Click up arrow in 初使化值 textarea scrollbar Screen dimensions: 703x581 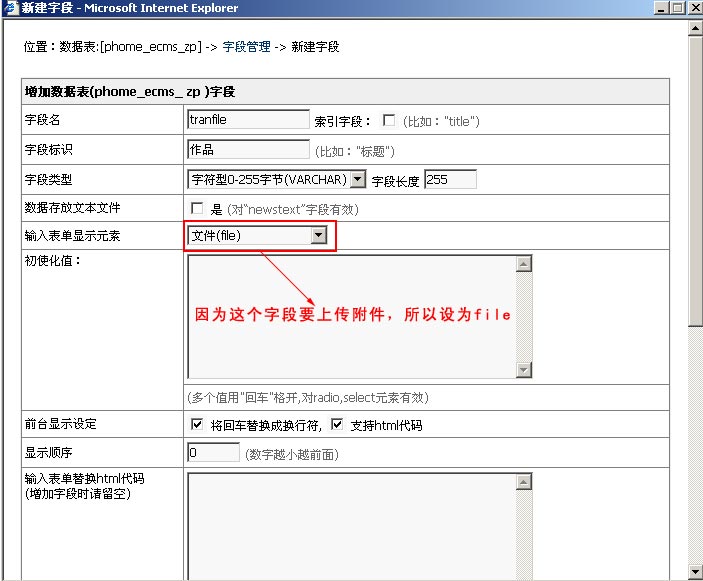pyautogui.click(x=523, y=264)
